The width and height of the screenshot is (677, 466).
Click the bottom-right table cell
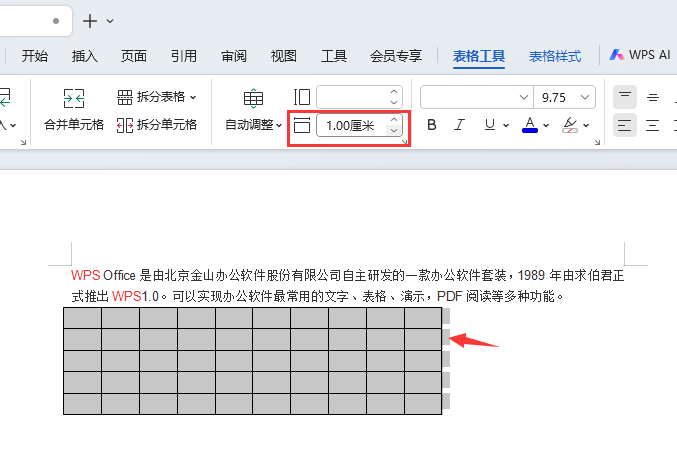pos(423,404)
